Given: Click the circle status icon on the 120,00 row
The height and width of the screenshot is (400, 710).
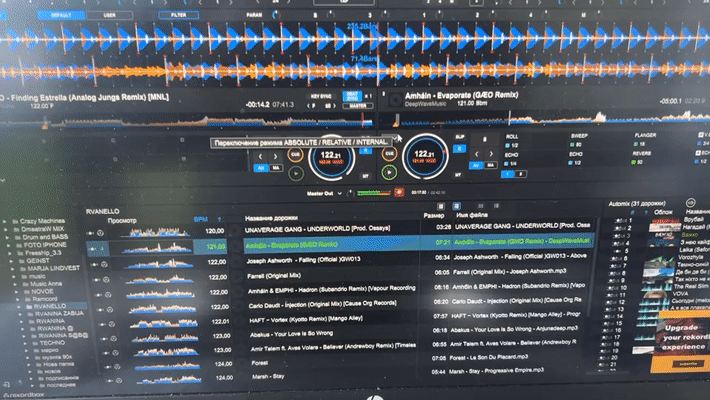Looking at the screenshot, I should (x=100, y=233).
